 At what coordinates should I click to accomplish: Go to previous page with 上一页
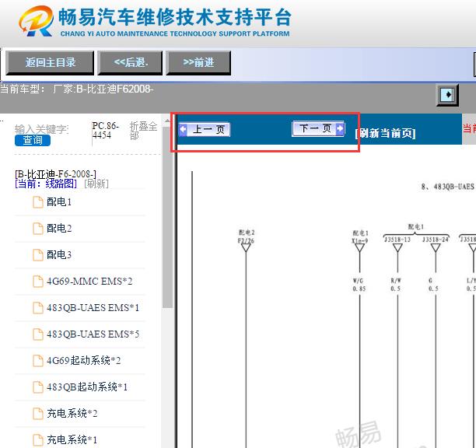click(x=205, y=129)
